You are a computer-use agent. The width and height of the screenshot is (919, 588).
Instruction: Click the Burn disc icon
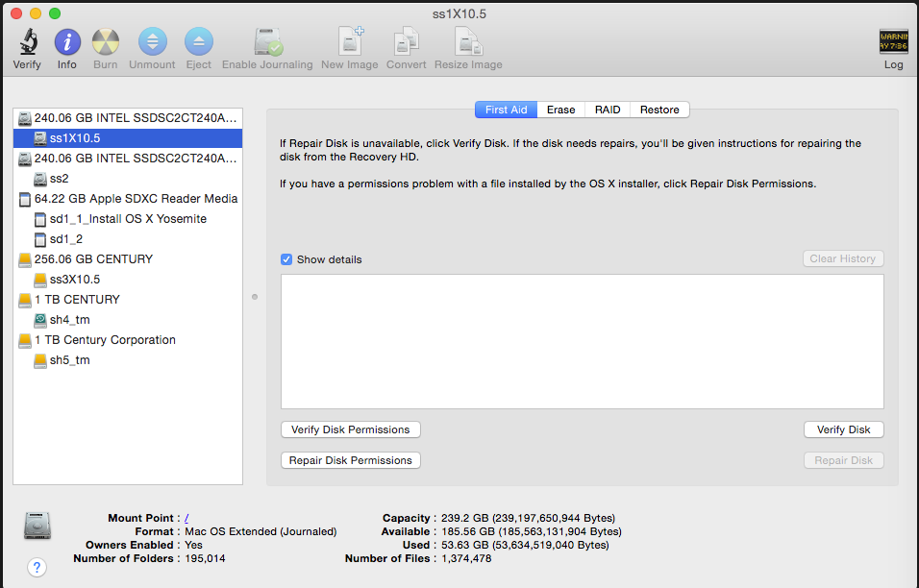point(105,43)
